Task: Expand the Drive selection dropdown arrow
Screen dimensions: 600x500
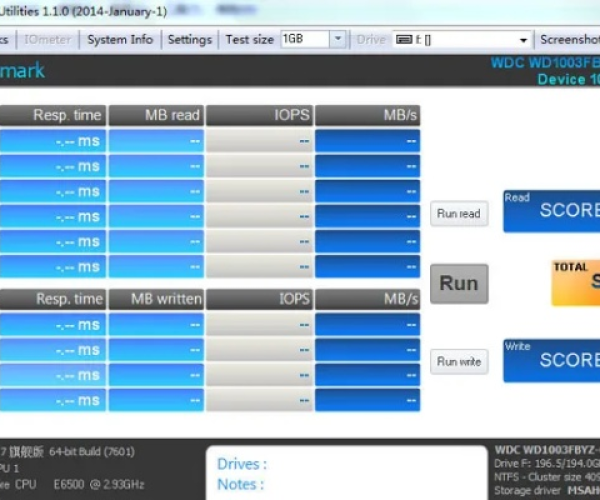Action: coord(523,39)
